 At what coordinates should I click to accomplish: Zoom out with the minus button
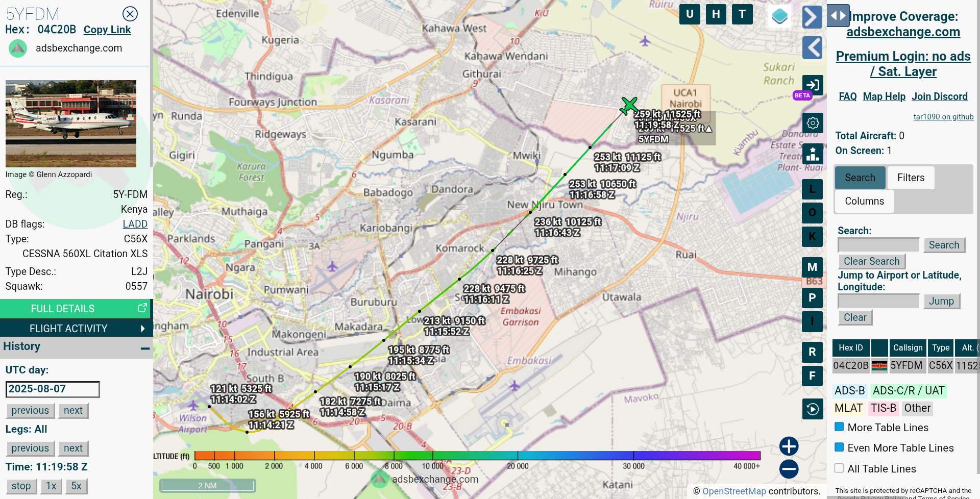789,469
